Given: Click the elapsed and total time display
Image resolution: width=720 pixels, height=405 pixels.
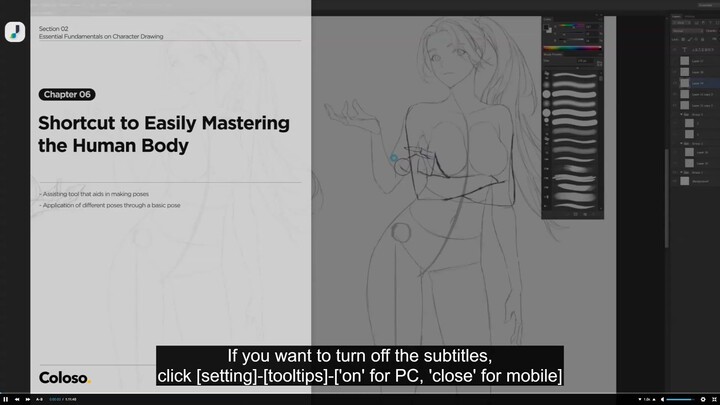Looking at the screenshot, I should 63,399.
